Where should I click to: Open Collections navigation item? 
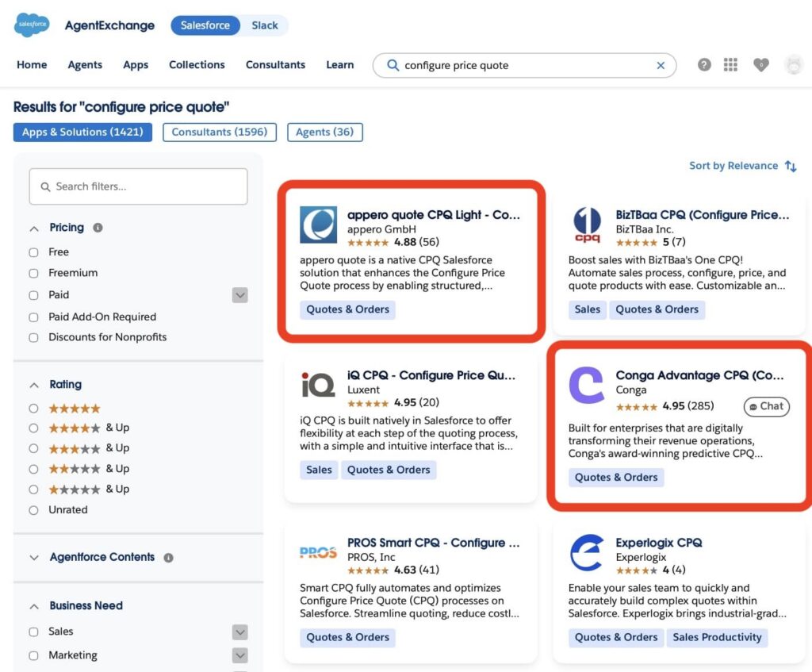[x=197, y=65]
